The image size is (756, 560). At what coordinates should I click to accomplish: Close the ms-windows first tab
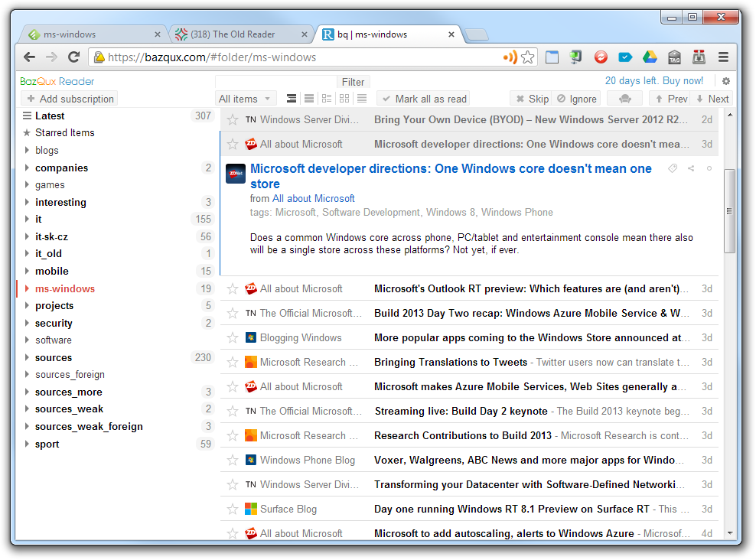157,34
